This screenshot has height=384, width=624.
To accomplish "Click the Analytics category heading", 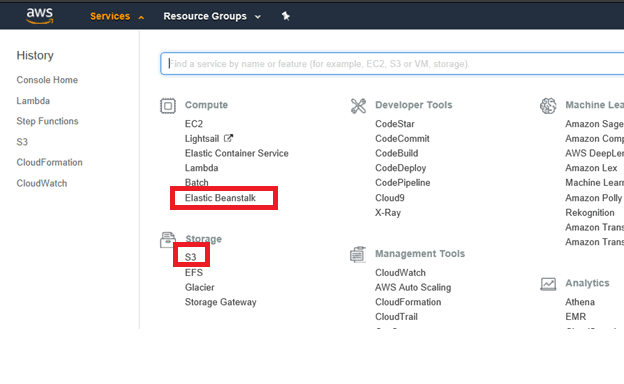I will click(587, 283).
